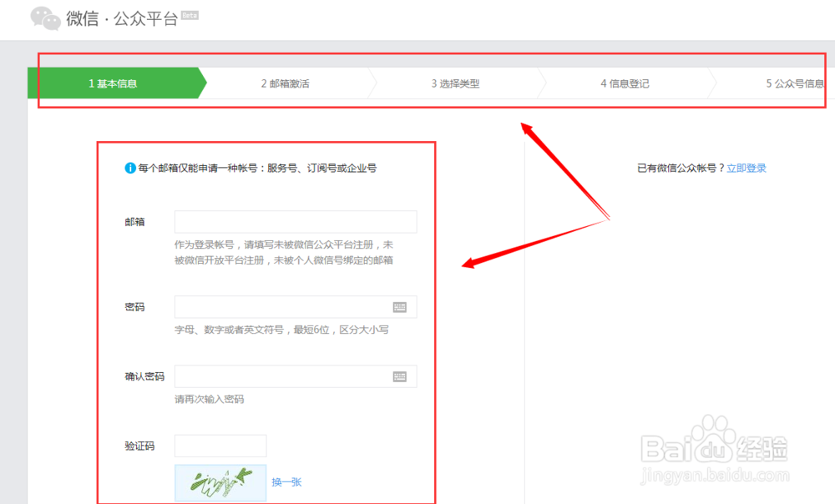835x504 pixels.
Task: Click the 字母、数字或者英文符号 hint text
Action: tap(281, 330)
